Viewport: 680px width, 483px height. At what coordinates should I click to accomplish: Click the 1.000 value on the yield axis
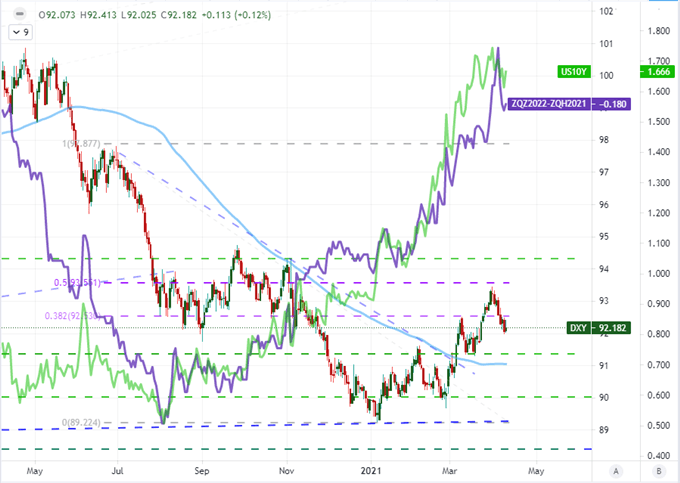658,274
